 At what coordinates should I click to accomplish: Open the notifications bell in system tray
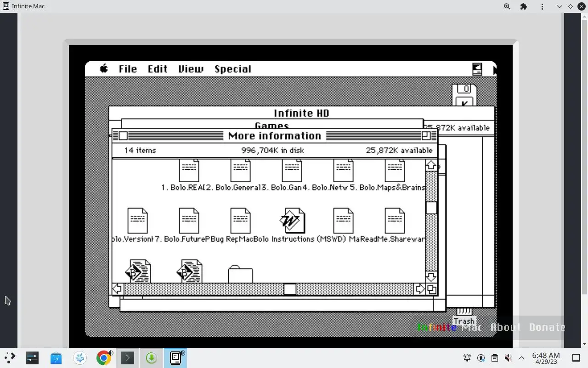pyautogui.click(x=467, y=357)
